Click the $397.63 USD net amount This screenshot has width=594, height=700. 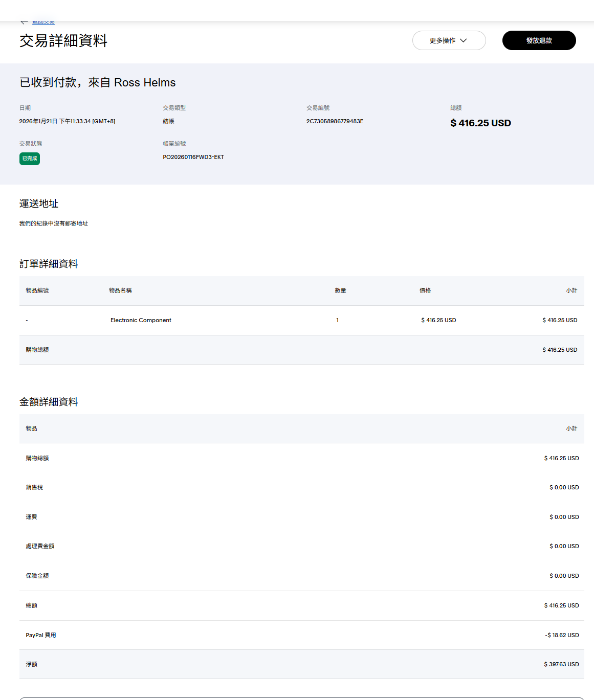561,664
